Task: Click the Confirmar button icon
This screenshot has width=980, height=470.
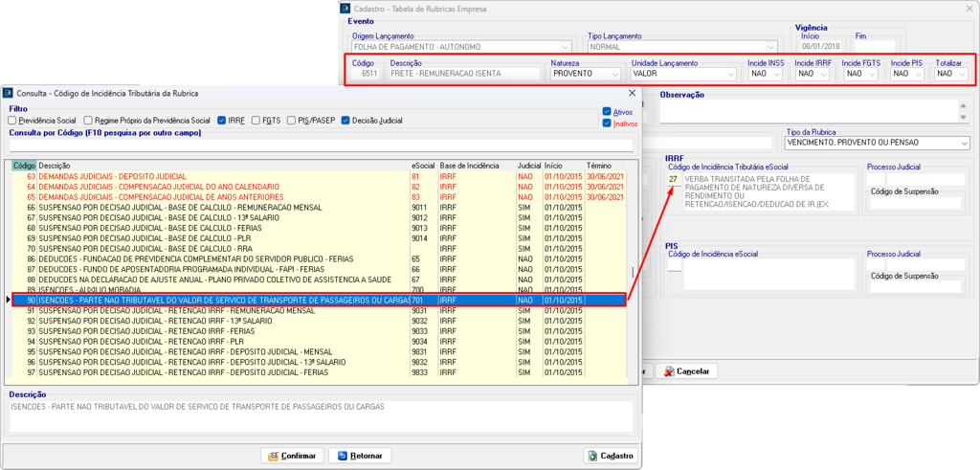Action: [272, 456]
